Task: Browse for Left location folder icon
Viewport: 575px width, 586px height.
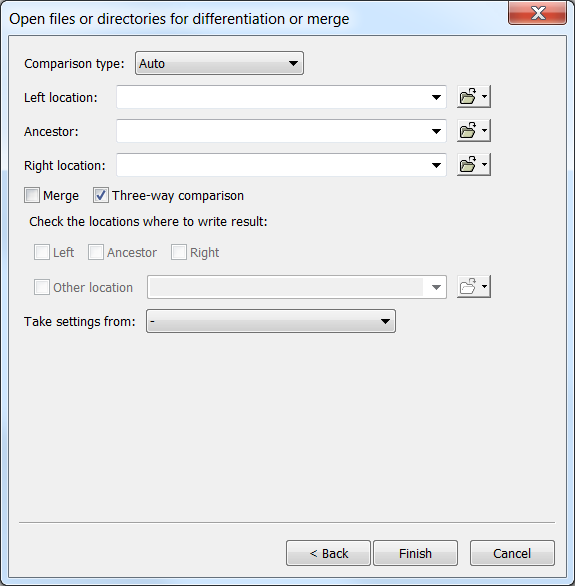Action: click(x=468, y=97)
